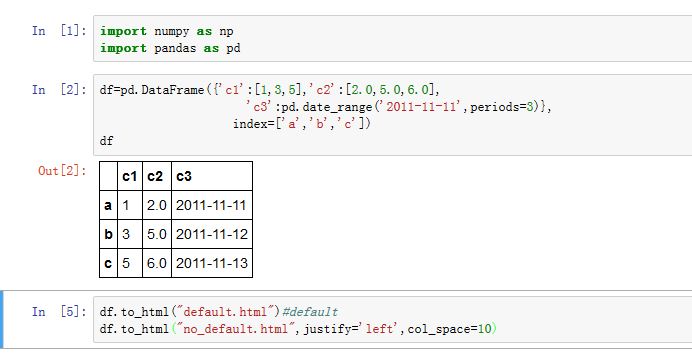Click the c3 column header in output table
This screenshot has width=692, height=363.
coord(212,176)
